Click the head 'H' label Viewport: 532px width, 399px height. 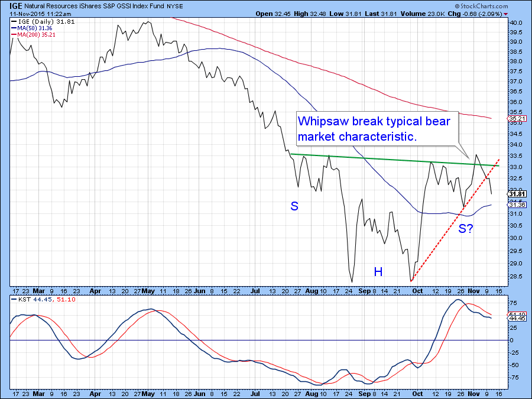click(378, 272)
